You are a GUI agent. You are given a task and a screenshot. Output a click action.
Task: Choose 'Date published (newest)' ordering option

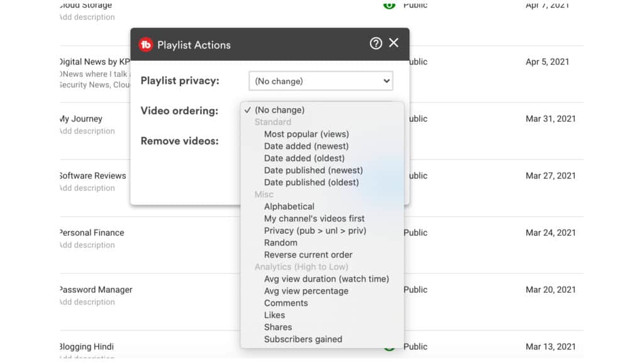click(x=313, y=170)
